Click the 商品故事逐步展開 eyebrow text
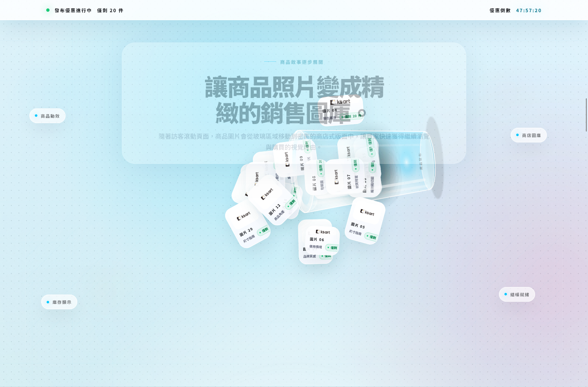This screenshot has height=387, width=588. [302, 62]
